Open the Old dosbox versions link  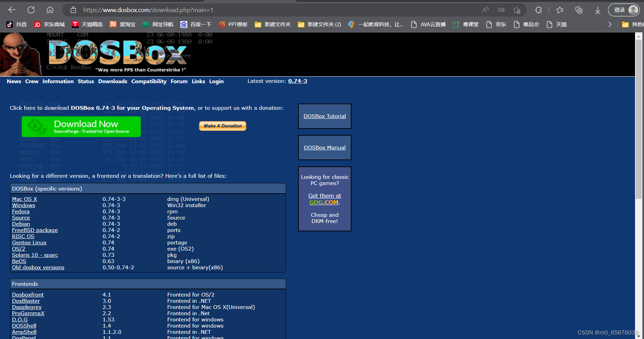(38, 268)
